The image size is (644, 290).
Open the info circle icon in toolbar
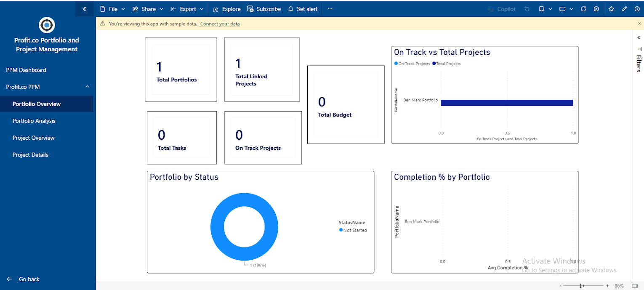637,9
